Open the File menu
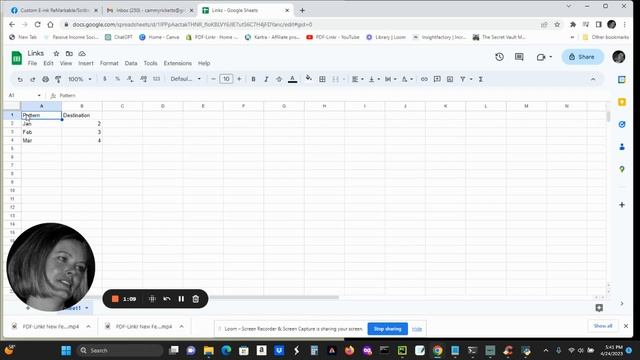Viewport: 640px width, 360px height. pos(32,63)
